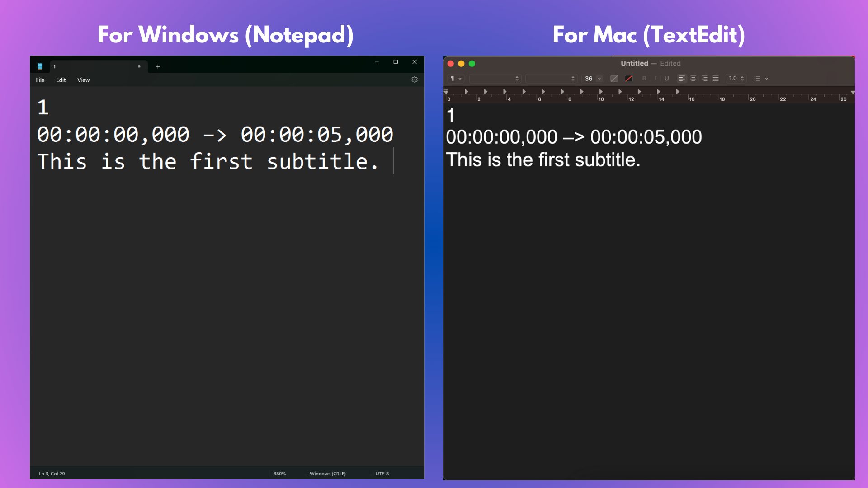Viewport: 868px width, 488px height.
Task: Align text left in TextEdit
Action: coord(682,79)
